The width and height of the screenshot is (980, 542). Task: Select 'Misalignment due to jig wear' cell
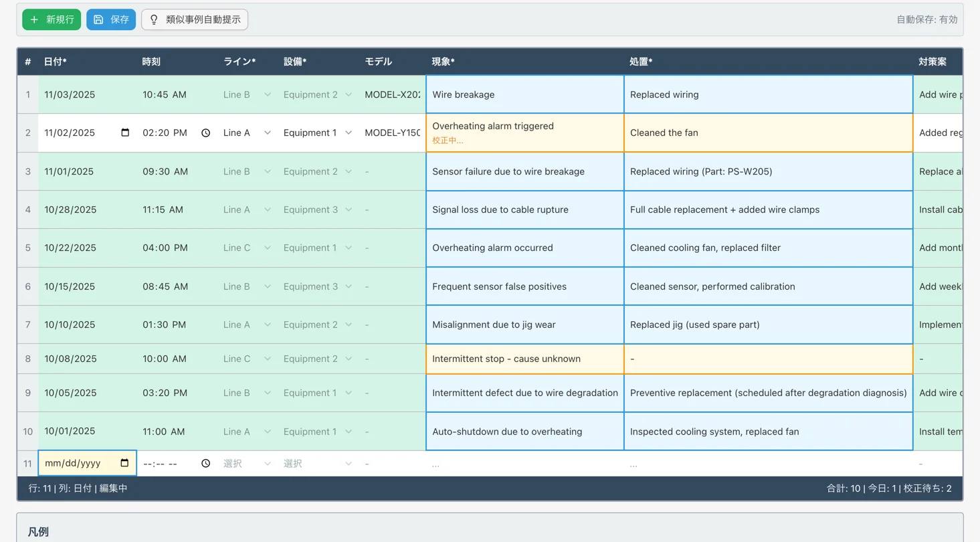pyautogui.click(x=525, y=325)
